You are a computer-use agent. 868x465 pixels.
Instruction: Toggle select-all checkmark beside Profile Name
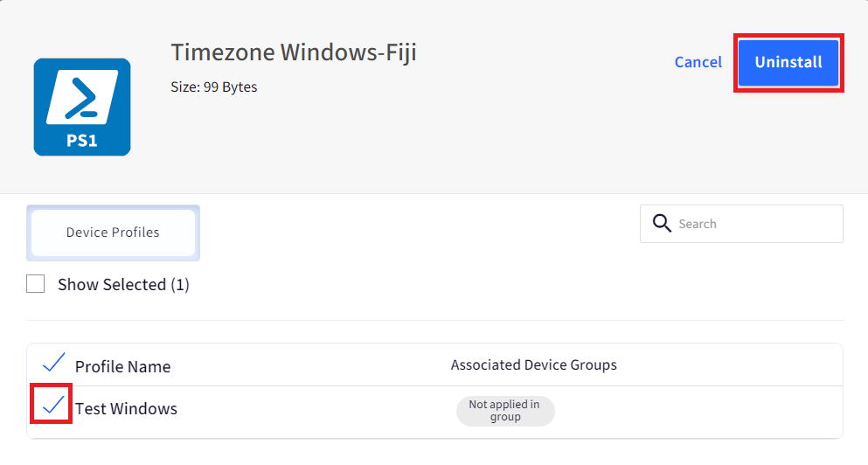[x=53, y=363]
